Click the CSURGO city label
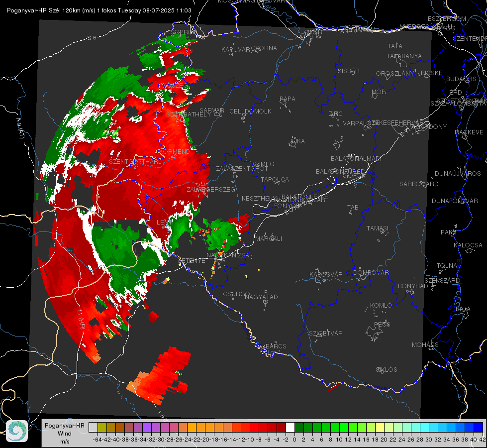The width and height of the screenshot is (487, 448). click(236, 294)
